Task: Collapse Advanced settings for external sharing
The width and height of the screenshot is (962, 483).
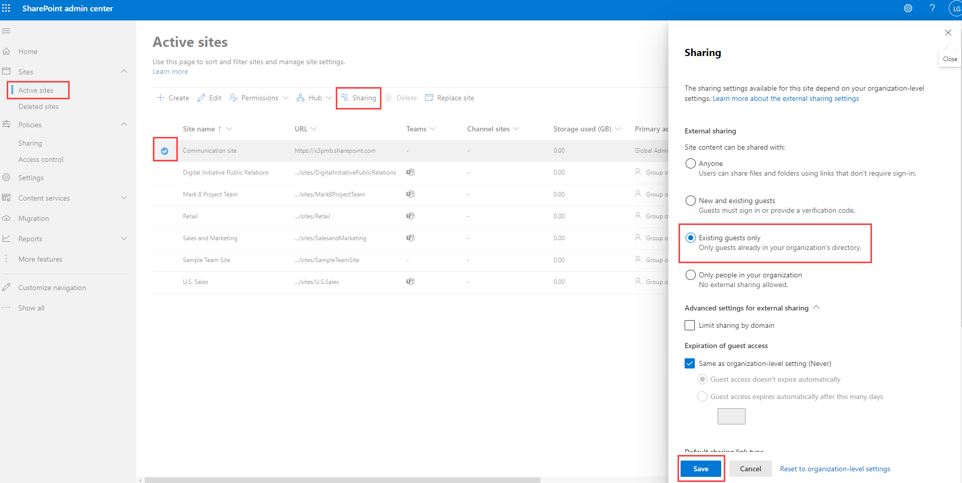Action: [x=816, y=308]
